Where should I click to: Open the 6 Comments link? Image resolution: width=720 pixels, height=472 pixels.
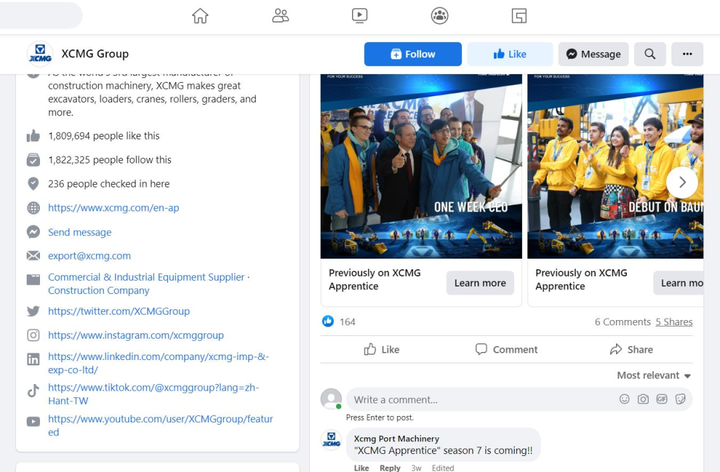(x=623, y=322)
